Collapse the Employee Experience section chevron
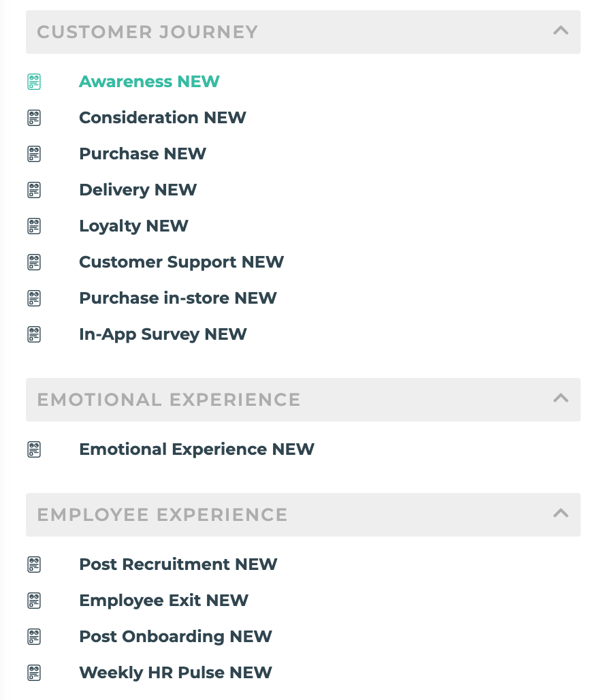The width and height of the screenshot is (595, 700). (561, 513)
